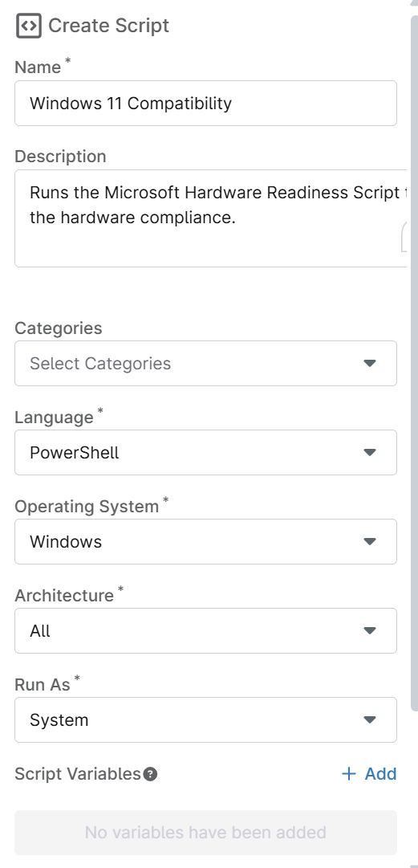Click the Name input field
Viewport: 418px width, 868px height.
205,103
